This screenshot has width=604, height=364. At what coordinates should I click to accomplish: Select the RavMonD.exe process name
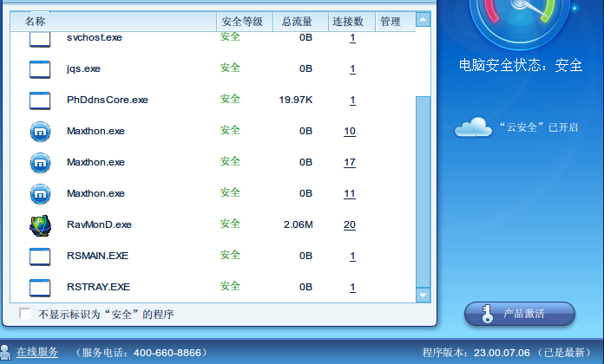(100, 224)
